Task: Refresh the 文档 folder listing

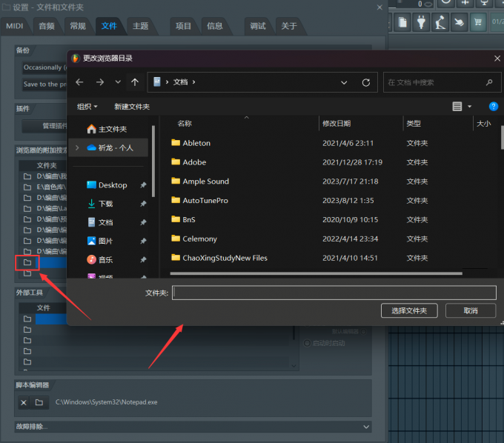Action: tap(366, 82)
